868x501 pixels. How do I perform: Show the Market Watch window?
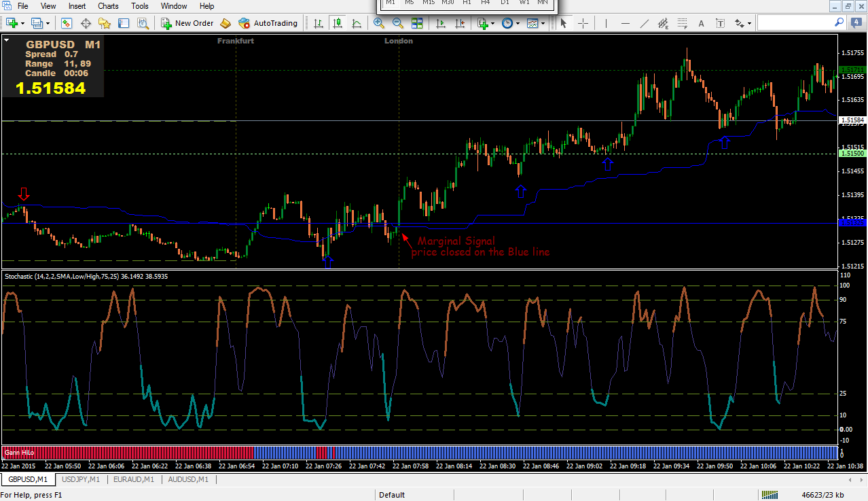pyautogui.click(x=67, y=23)
